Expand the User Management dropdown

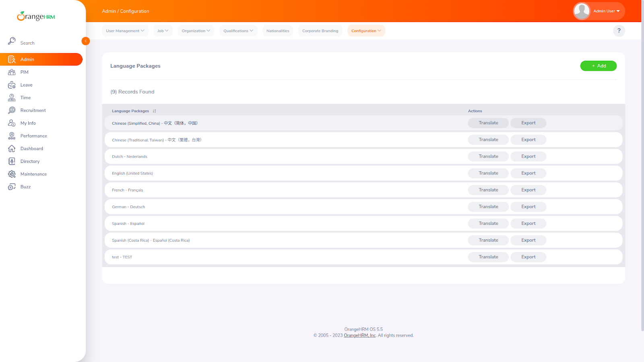[125, 31]
